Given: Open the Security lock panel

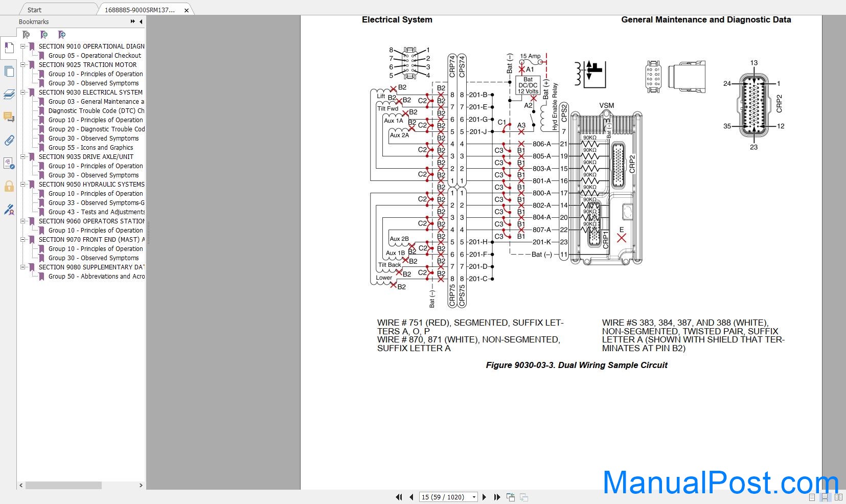Looking at the screenshot, I should [9, 187].
